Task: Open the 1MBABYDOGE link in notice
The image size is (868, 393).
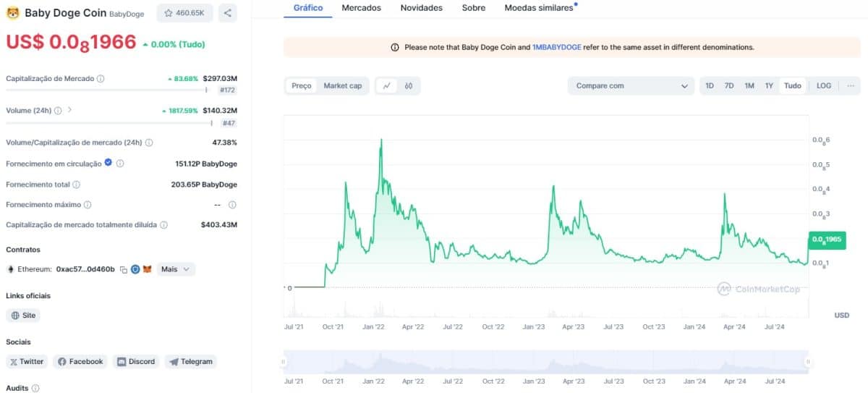Action: point(557,47)
